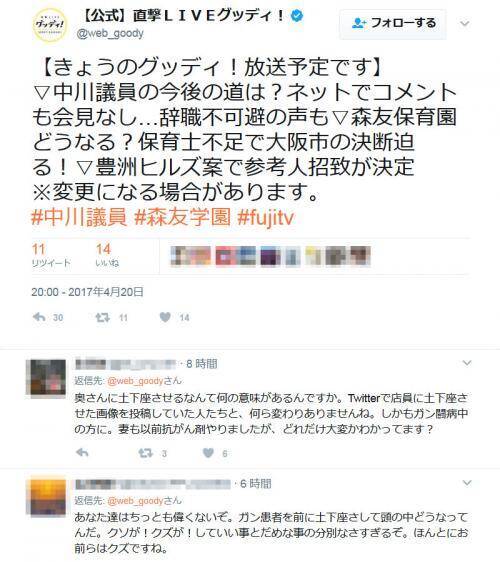Like the main tweet with heart icon

click(x=165, y=317)
